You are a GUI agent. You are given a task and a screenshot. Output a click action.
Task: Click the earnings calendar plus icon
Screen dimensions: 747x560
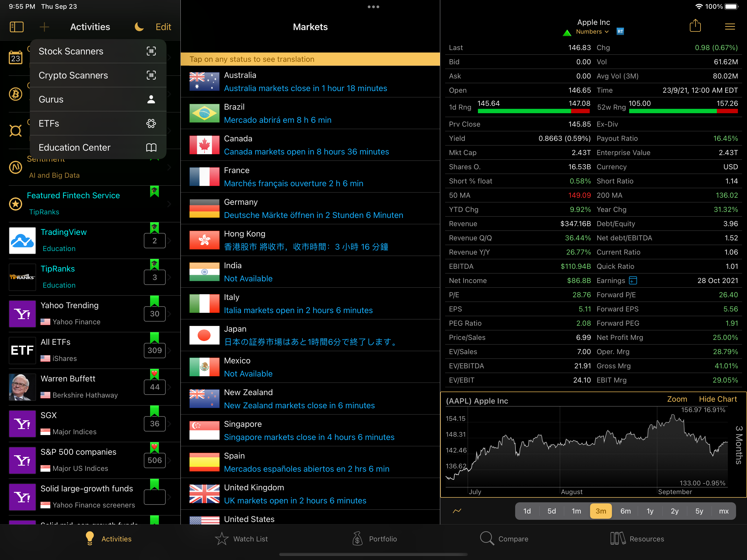click(x=633, y=281)
